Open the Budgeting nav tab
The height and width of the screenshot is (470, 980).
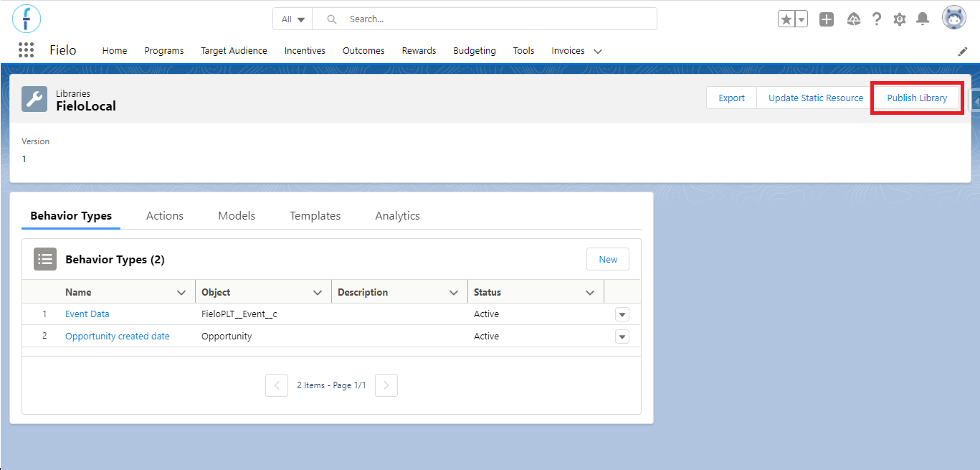click(x=475, y=51)
